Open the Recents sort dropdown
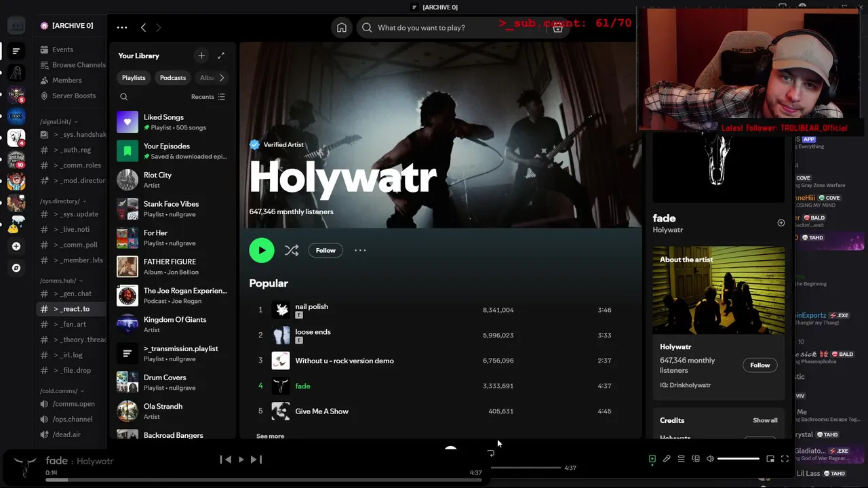Image resolution: width=868 pixels, height=488 pixels. pos(208,97)
